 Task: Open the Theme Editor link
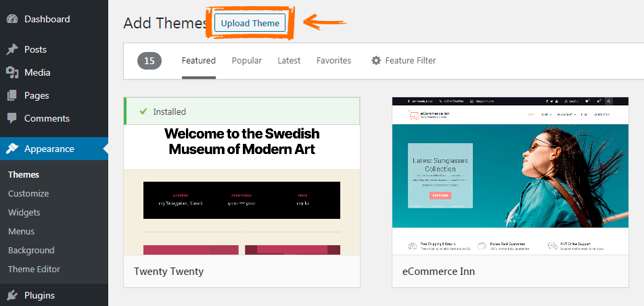pos(34,269)
